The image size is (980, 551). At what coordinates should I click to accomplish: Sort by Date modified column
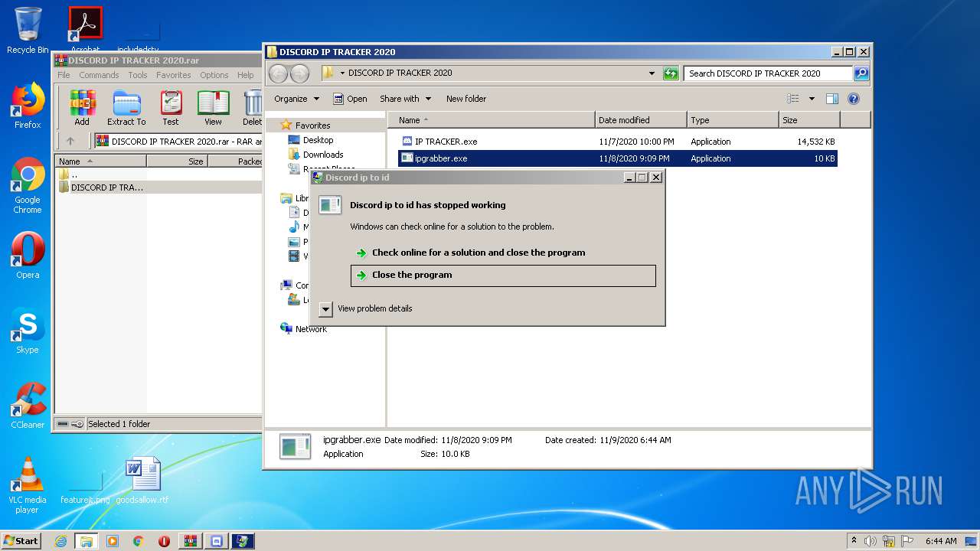[x=641, y=120]
